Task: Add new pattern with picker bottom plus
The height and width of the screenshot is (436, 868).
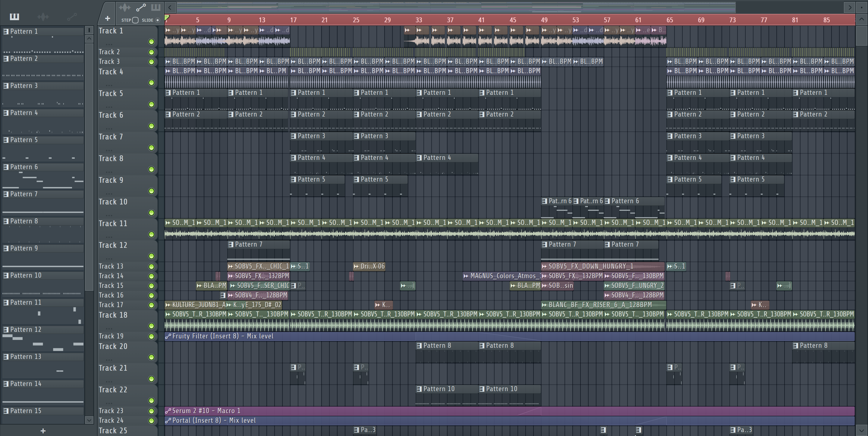Action: [43, 431]
